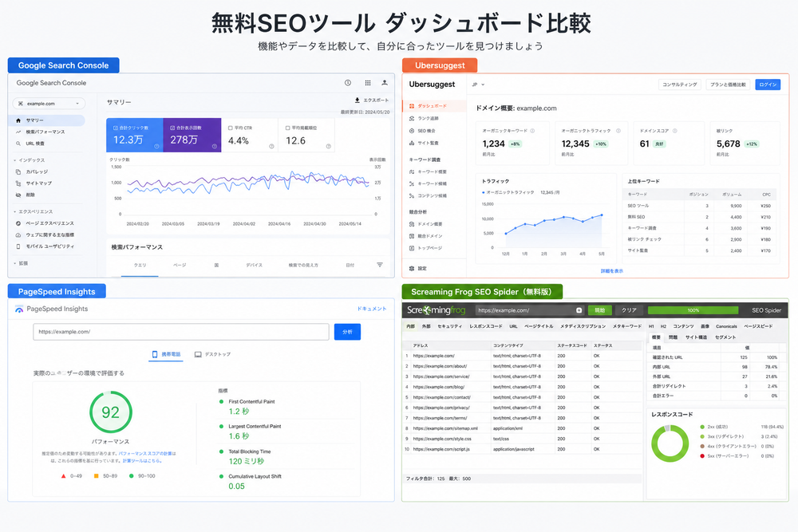The height and width of the screenshot is (532, 798).
Task: Open the JP country dropdown in Ubersuggest
Action: tap(478, 85)
